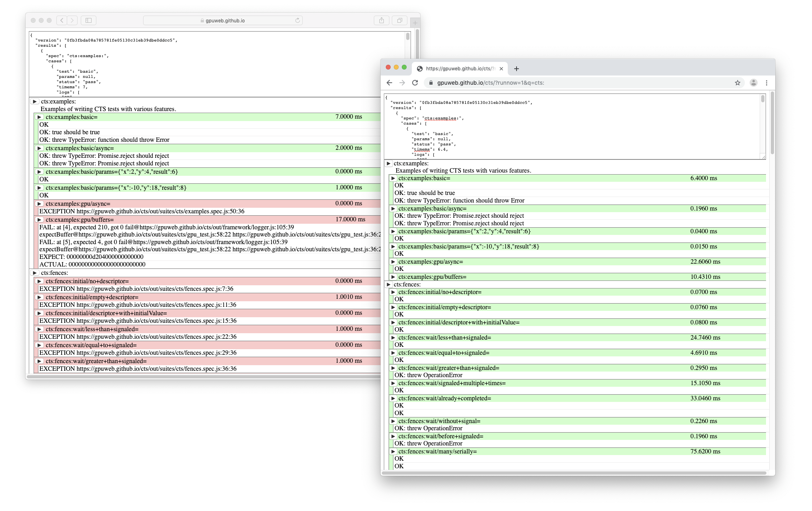Click the cts:examples:gpu/async= failing test in Safari
The width and height of the screenshot is (812, 511).
pos(78,203)
